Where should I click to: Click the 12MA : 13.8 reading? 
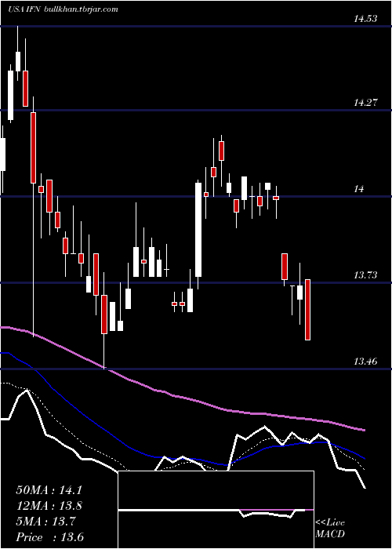pos(49,506)
